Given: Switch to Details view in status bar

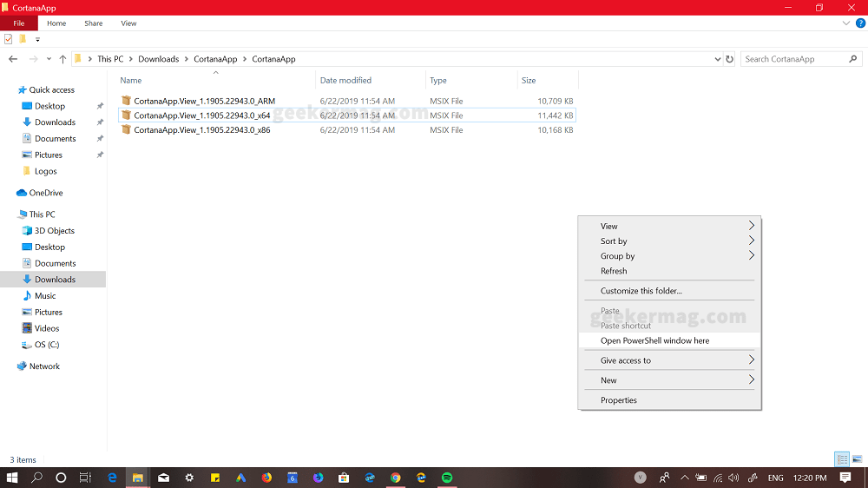Looking at the screenshot, I should tap(842, 459).
